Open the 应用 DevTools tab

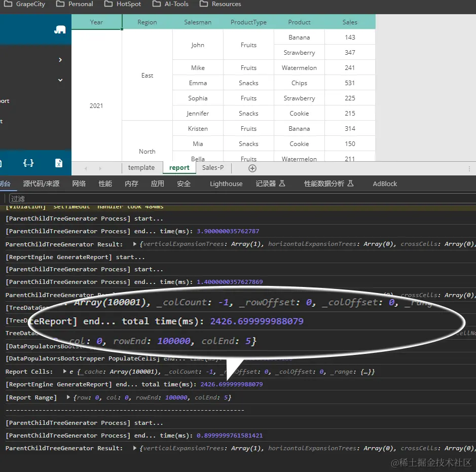pyautogui.click(x=158, y=184)
